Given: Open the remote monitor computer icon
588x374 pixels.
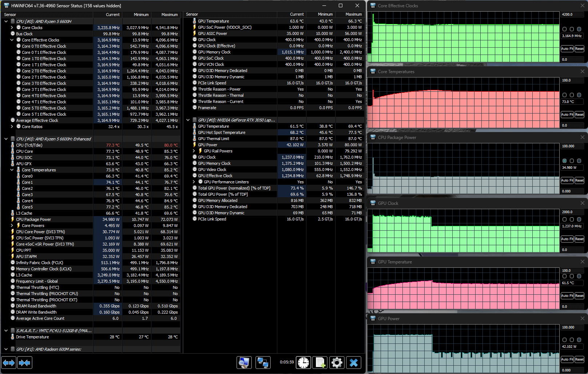Looking at the screenshot, I should 244,363.
